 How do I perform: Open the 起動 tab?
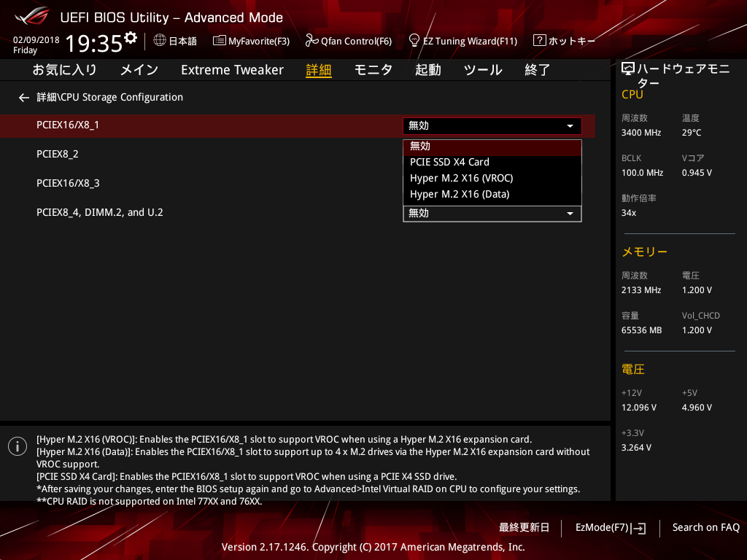click(427, 70)
